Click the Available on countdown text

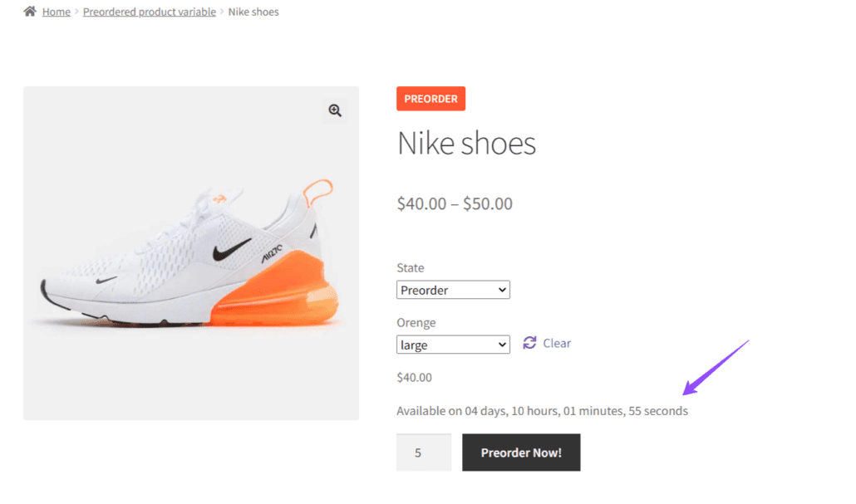point(542,411)
